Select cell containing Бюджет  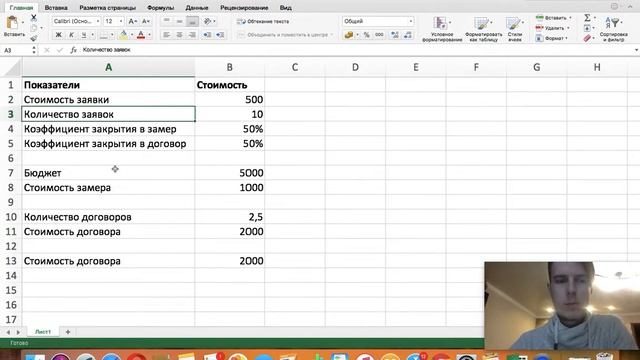coord(108,173)
